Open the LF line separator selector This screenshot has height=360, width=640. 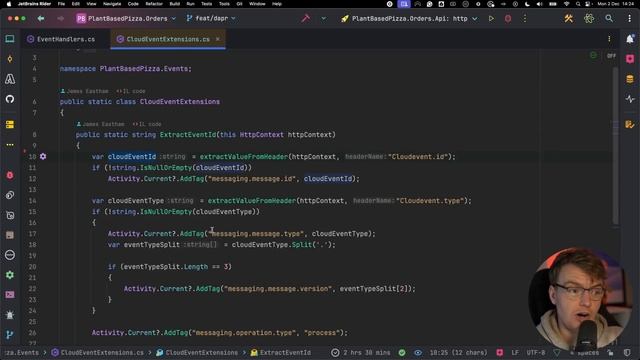tap(515, 352)
